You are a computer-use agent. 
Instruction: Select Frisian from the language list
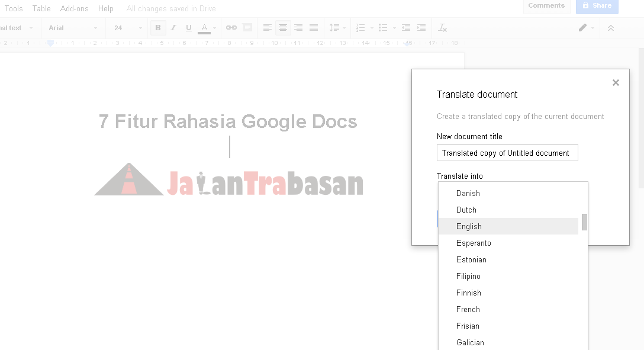coord(508,326)
